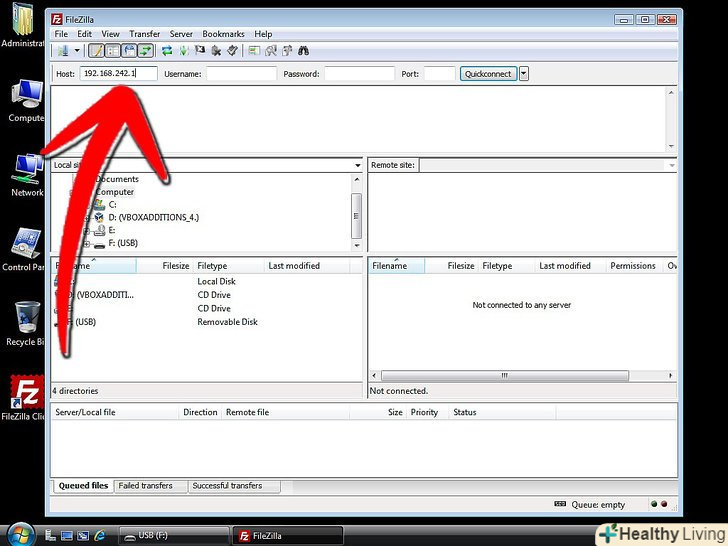Open the filename filters dialog icon

pos(255,50)
